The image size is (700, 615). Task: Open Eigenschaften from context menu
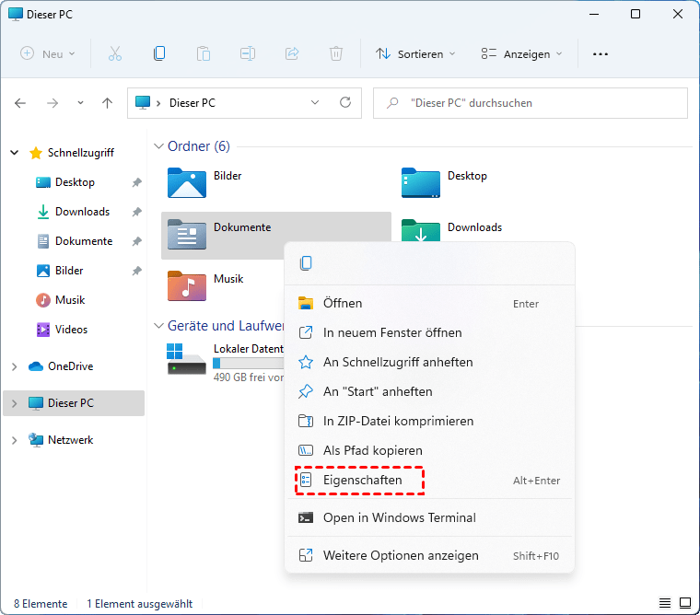tap(429, 481)
